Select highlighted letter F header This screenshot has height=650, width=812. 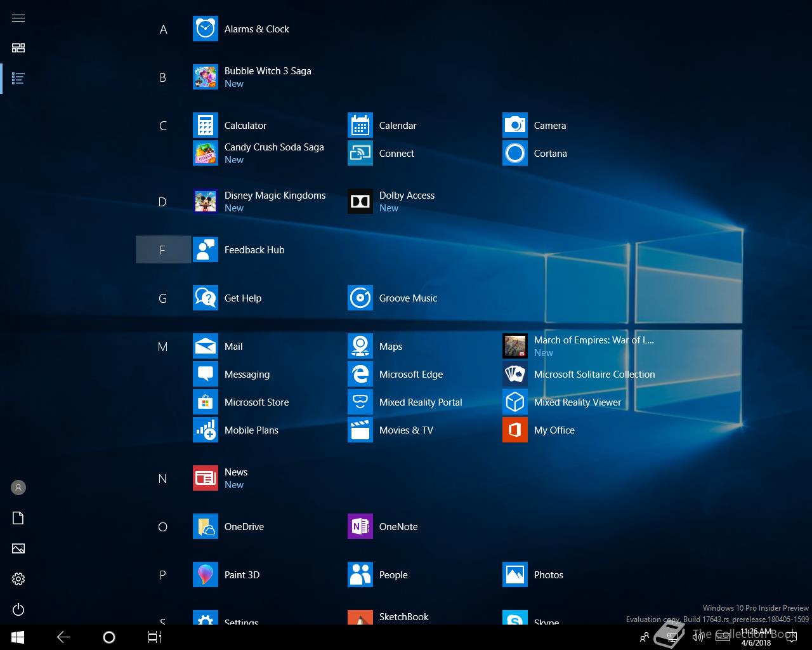point(163,250)
